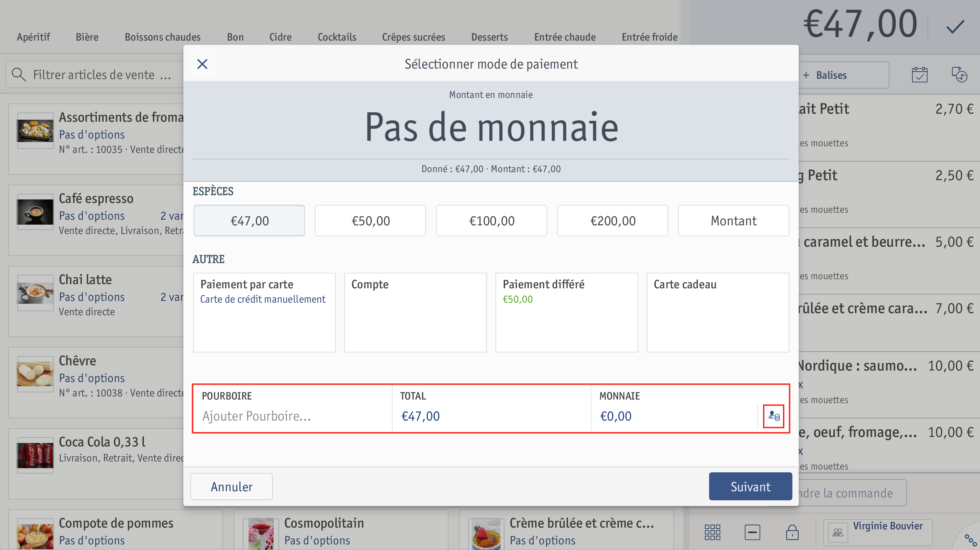Select Coca Cola 0,33 l item

(97, 464)
